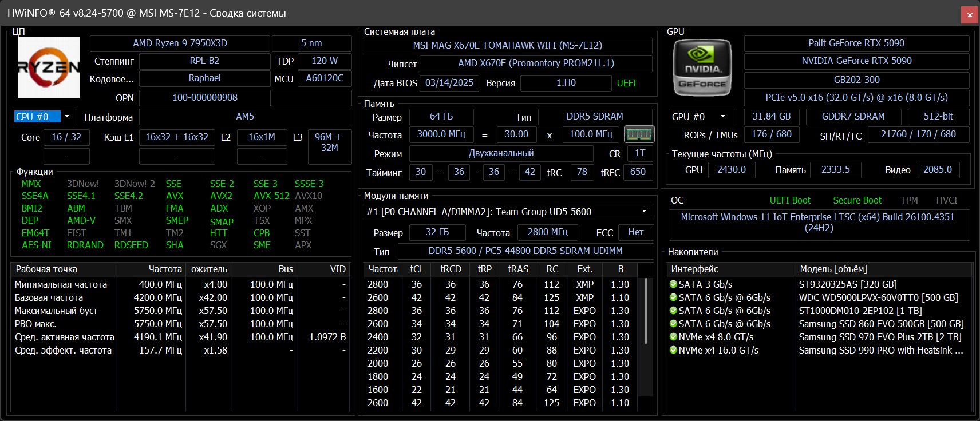Image resolution: width=980 pixels, height=421 pixels.
Task: Click the status icon for the Samsung 860 EVO drive
Action: (673, 324)
